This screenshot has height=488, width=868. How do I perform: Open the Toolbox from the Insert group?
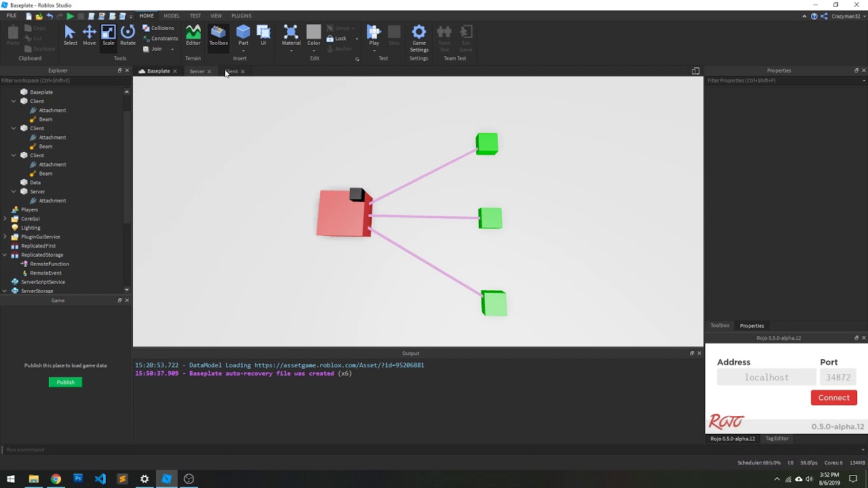point(218,35)
